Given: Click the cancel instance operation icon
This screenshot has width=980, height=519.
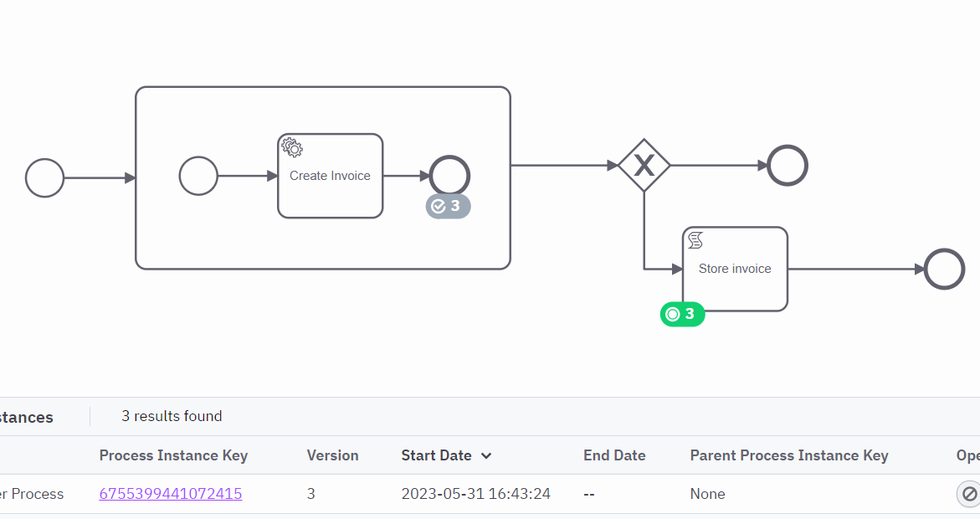Looking at the screenshot, I should point(969,494).
